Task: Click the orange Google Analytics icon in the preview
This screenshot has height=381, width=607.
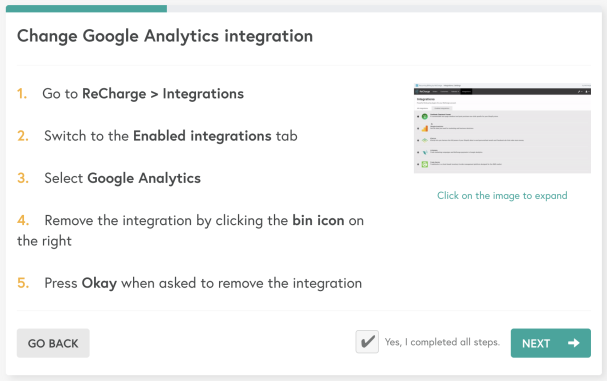Action: pyautogui.click(x=425, y=129)
